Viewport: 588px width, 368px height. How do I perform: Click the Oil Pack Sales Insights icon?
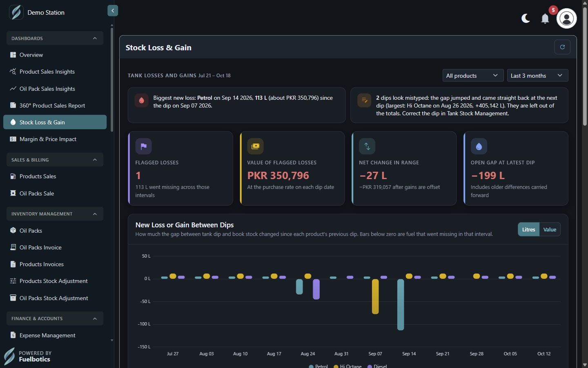(x=13, y=89)
